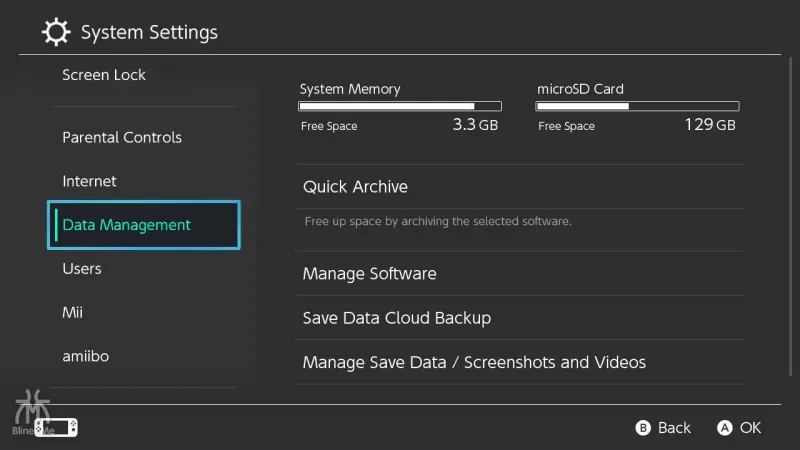Click Free Space label under microSD Card

pyautogui.click(x=566, y=126)
